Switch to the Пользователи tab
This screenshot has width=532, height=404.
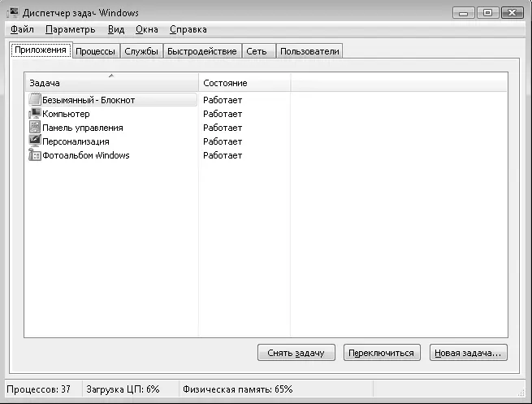pyautogui.click(x=309, y=51)
